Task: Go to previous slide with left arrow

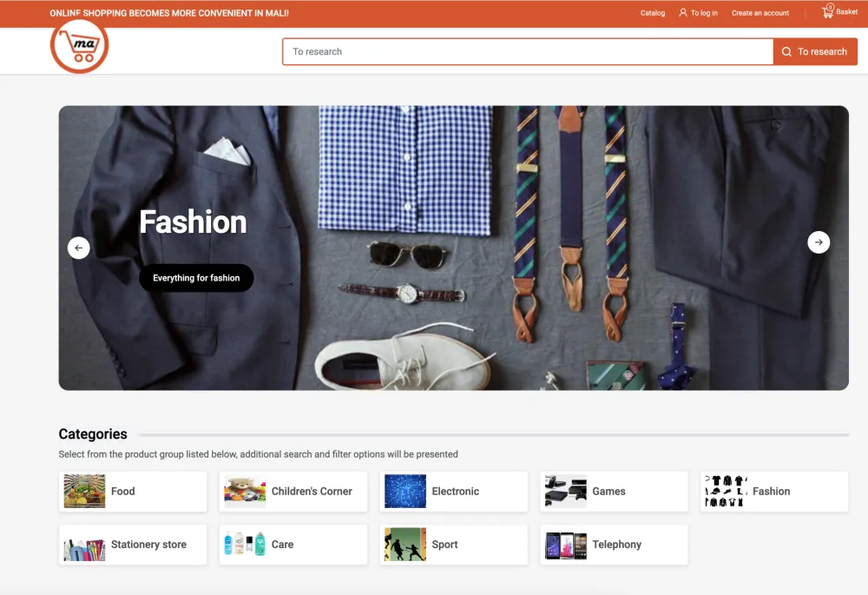Action: (x=79, y=248)
